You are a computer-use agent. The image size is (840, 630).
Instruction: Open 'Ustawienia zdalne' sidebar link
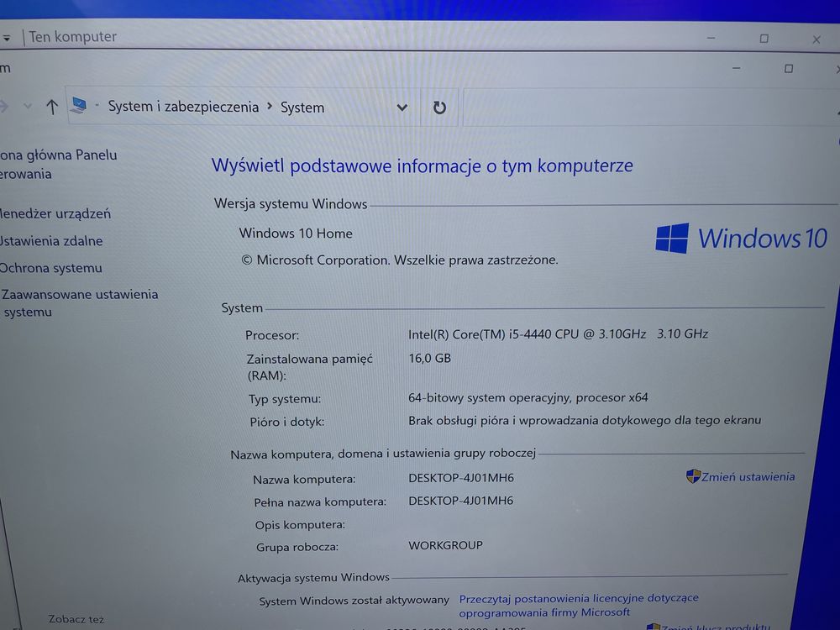click(51, 241)
